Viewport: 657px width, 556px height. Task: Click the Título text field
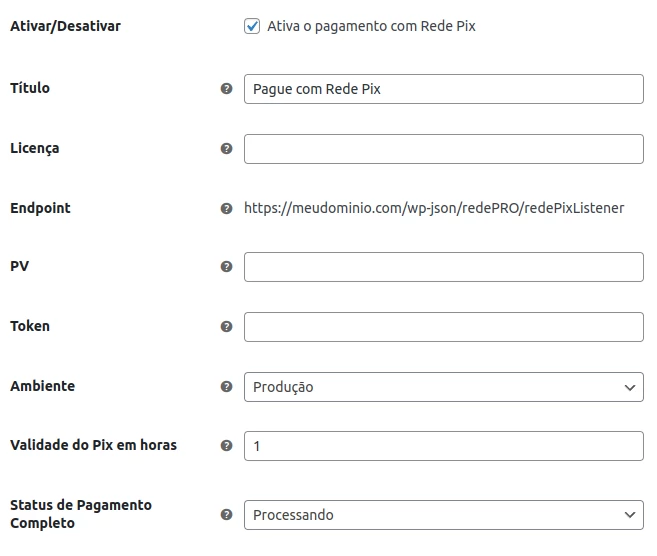(x=443, y=89)
